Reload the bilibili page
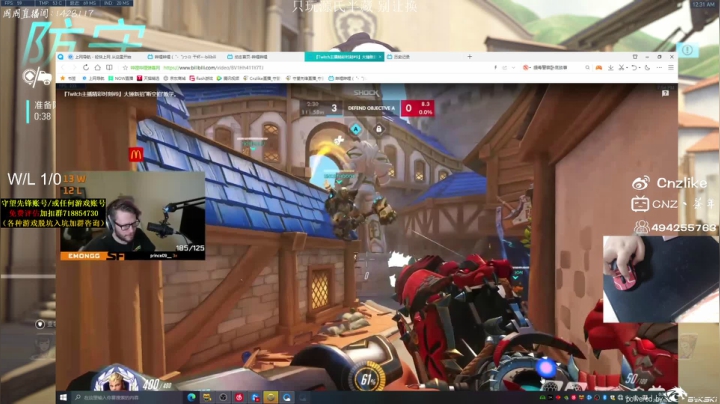720x404 pixels. pos(86,67)
